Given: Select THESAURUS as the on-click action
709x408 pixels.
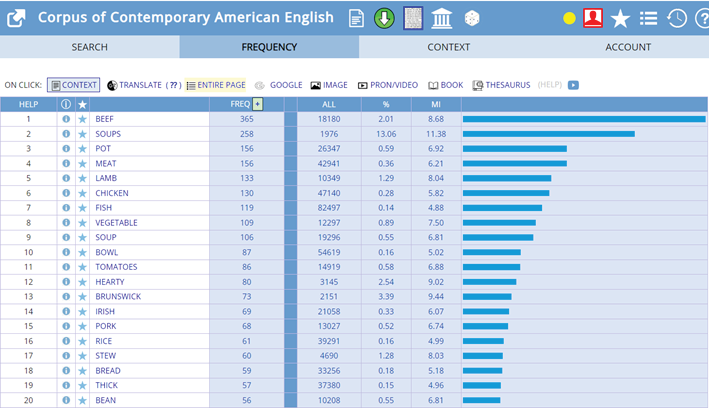Looking at the screenshot, I should (504, 85).
